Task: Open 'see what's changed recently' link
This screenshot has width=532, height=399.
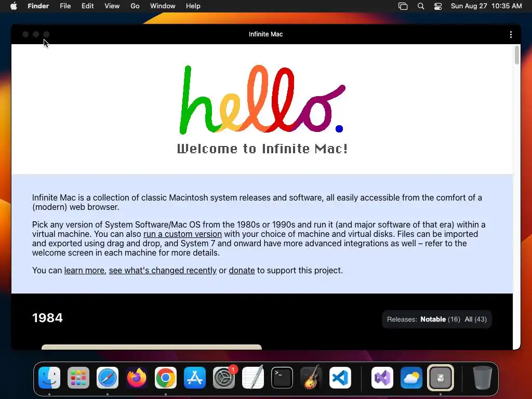Action: pos(163,270)
